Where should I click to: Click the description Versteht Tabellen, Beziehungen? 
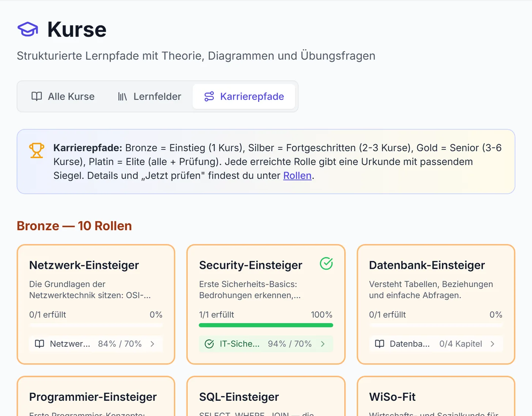(x=431, y=290)
